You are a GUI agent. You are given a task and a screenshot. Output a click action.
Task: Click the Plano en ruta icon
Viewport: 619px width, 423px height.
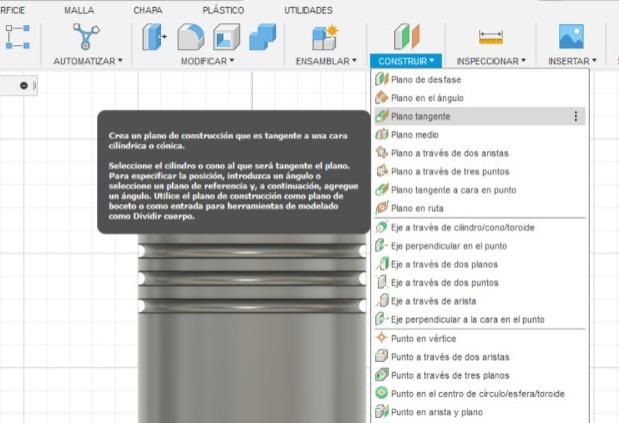382,208
